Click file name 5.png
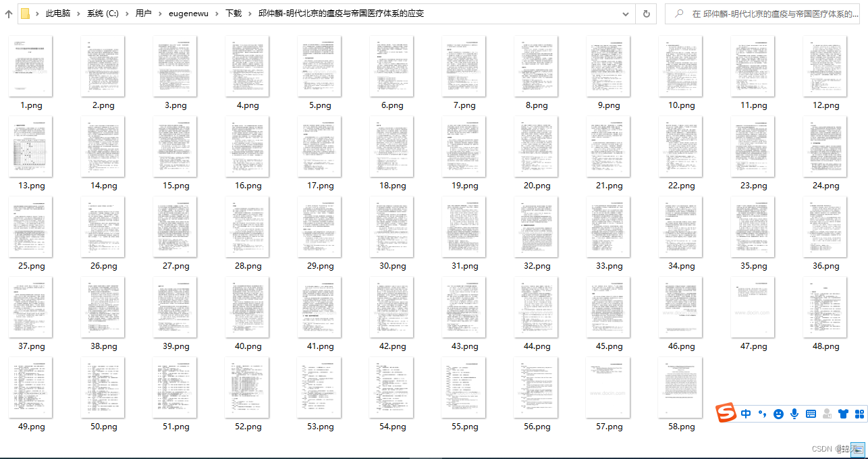This screenshot has height=459, width=868. pyautogui.click(x=320, y=105)
